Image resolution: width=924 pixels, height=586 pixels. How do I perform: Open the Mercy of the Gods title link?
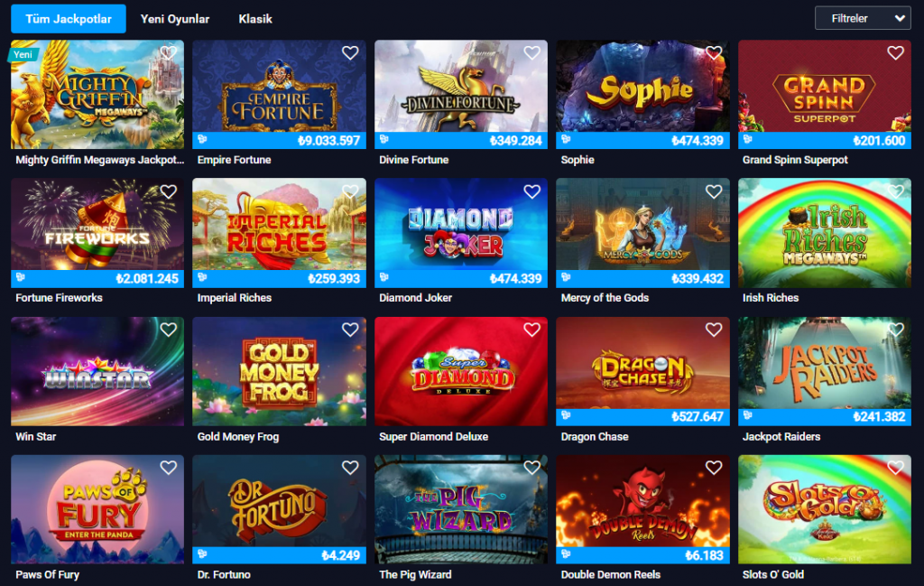coord(605,298)
